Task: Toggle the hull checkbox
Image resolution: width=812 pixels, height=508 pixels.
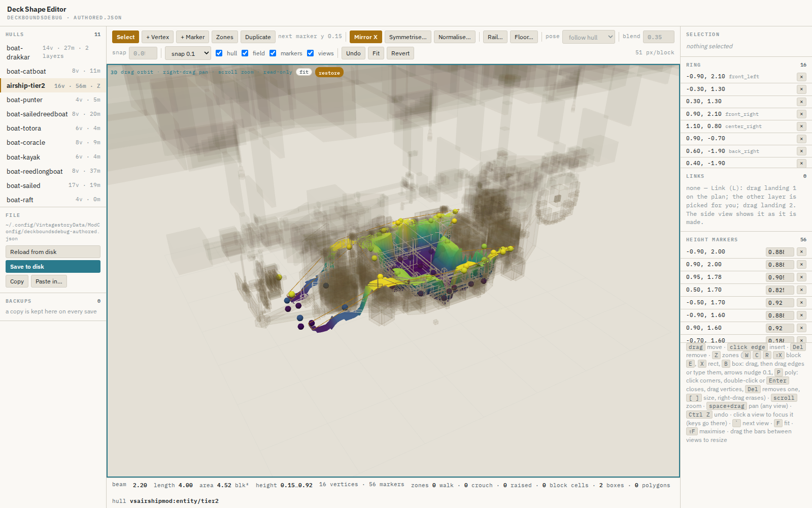Action: pyautogui.click(x=219, y=53)
